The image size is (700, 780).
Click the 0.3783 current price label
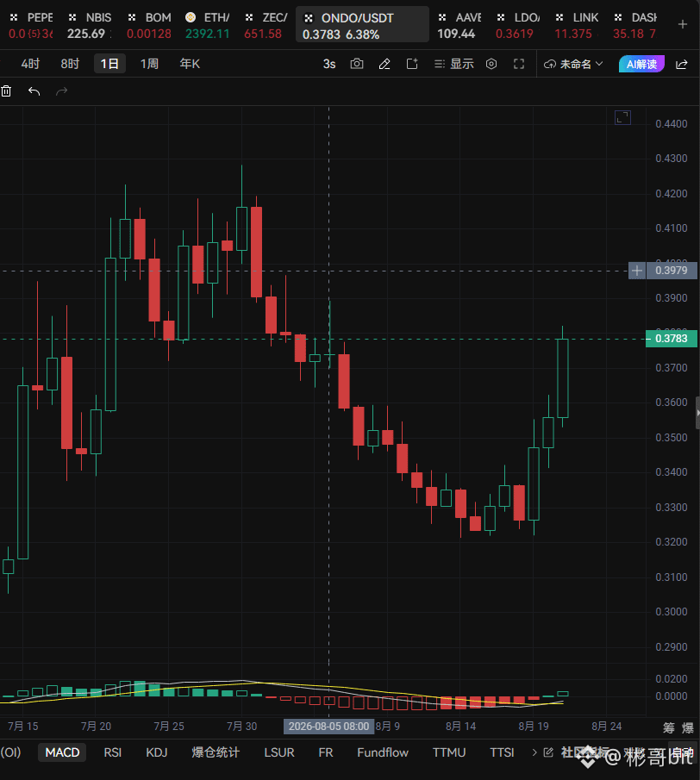tap(672, 339)
